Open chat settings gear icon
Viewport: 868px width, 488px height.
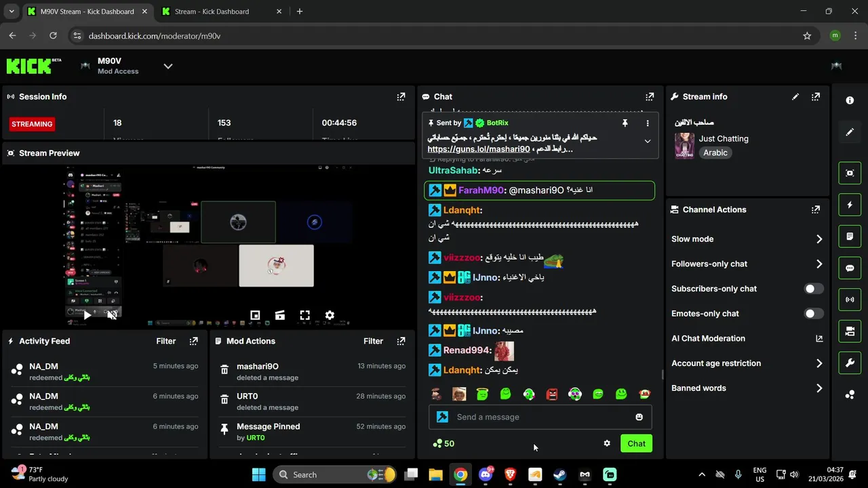point(607,443)
